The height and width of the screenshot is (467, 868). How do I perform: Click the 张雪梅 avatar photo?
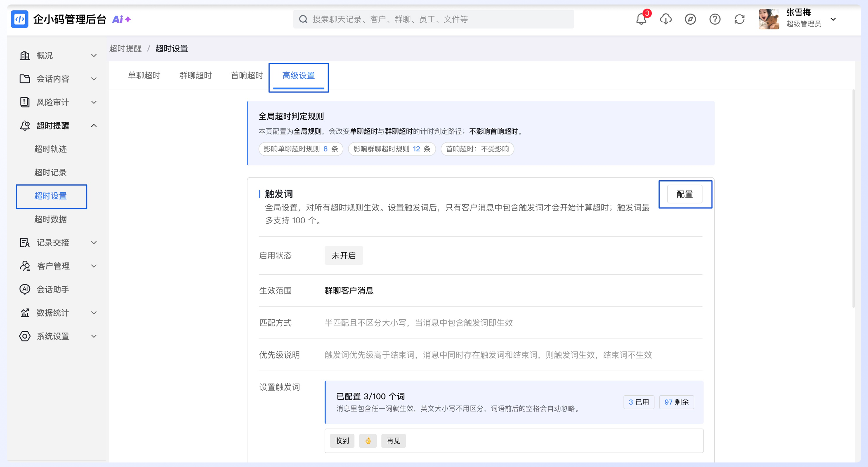769,19
